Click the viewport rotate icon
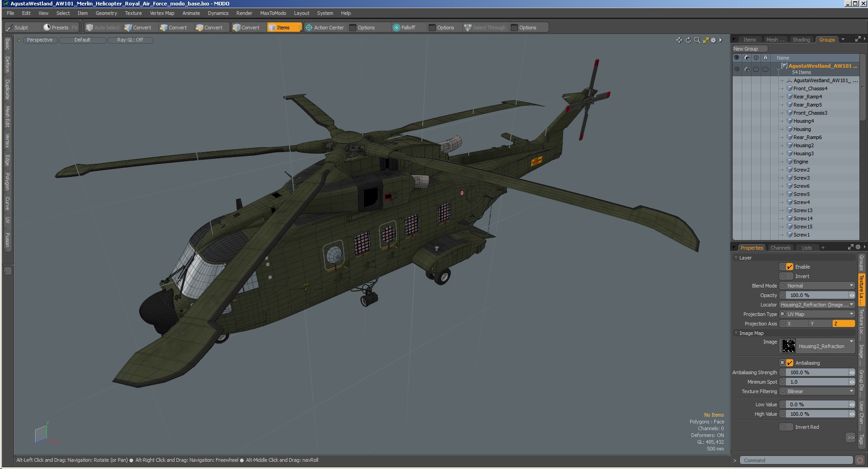Viewport: 868px width, 469px height. tap(688, 40)
